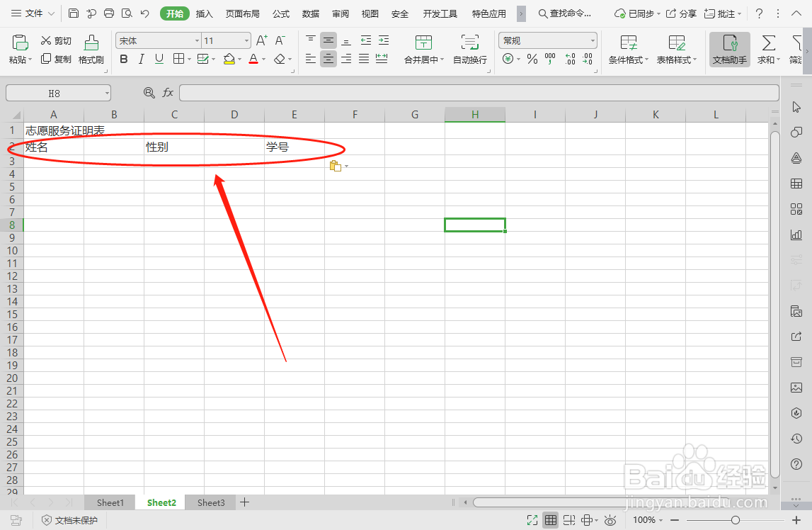
Task: Switch to the 页面布局 page layout tab
Action: pyautogui.click(x=242, y=13)
